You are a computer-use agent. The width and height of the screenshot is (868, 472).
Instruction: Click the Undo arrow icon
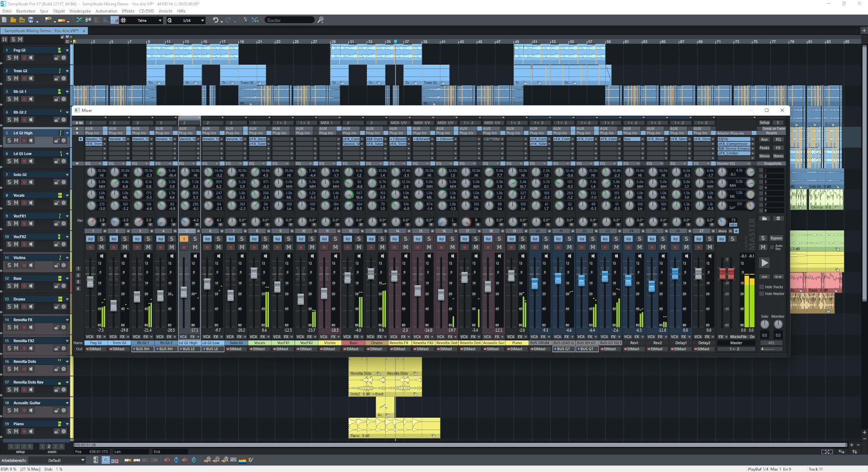pyautogui.click(x=215, y=20)
